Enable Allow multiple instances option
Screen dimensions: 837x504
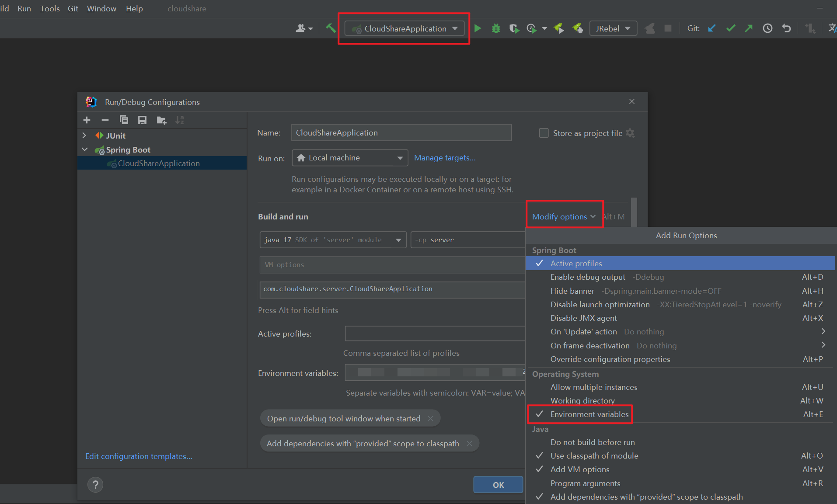(680, 387)
